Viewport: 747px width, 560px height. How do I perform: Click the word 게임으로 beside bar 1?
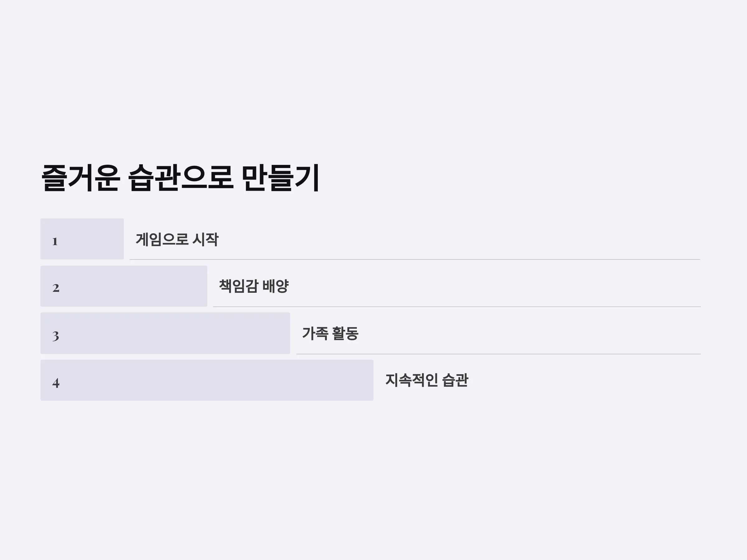[162, 239]
